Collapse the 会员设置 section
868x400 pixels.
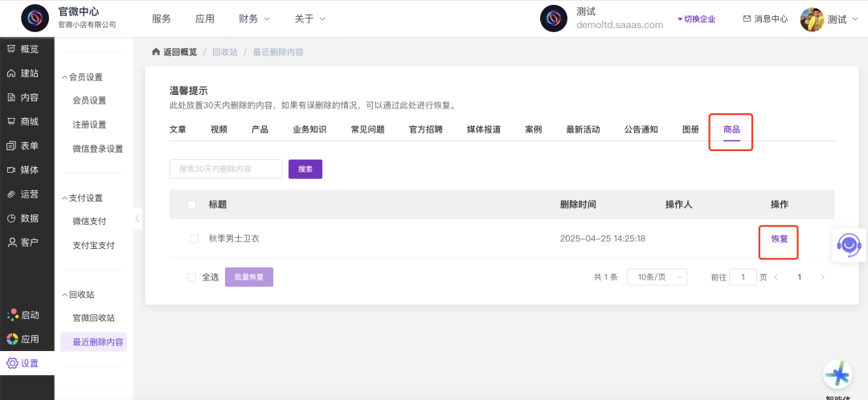point(65,77)
